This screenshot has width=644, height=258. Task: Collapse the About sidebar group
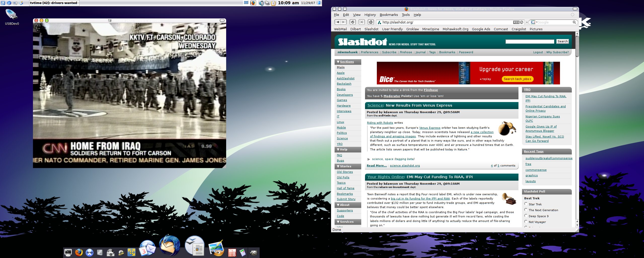pyautogui.click(x=338, y=205)
